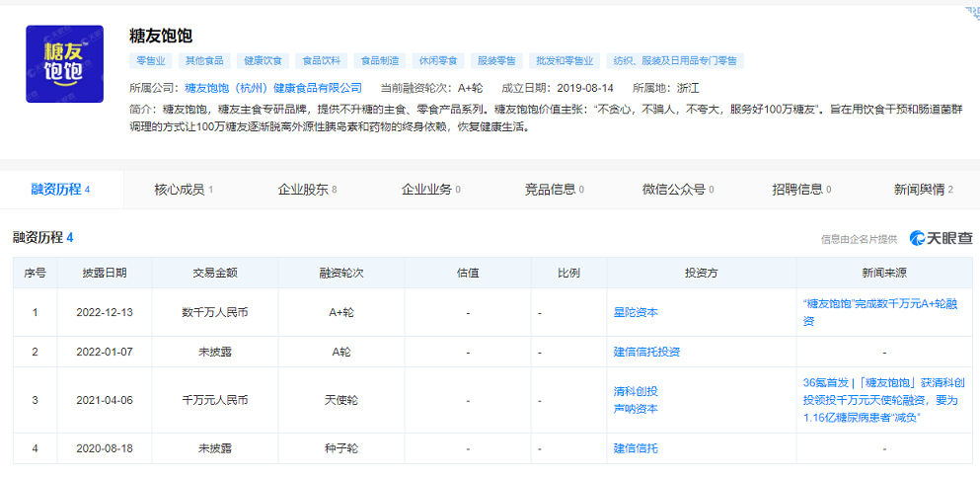Switch to the 企业股东 tab
The image size is (980, 479).
(x=307, y=190)
